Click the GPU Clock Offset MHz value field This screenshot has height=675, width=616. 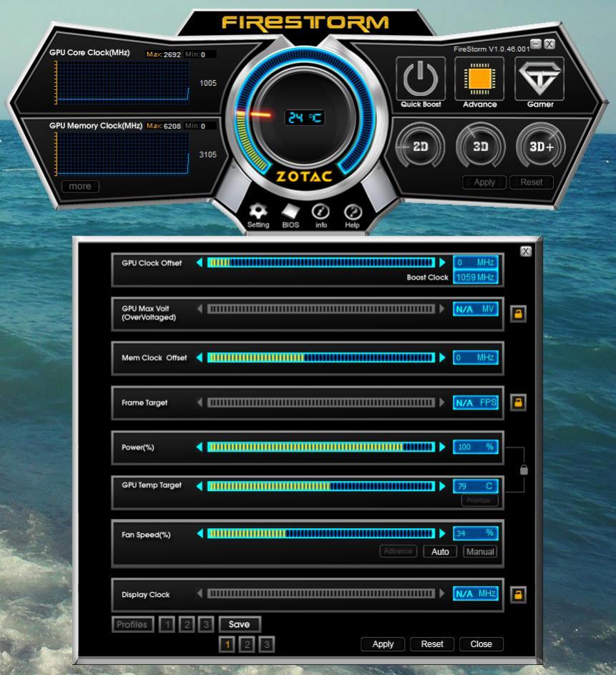475,262
